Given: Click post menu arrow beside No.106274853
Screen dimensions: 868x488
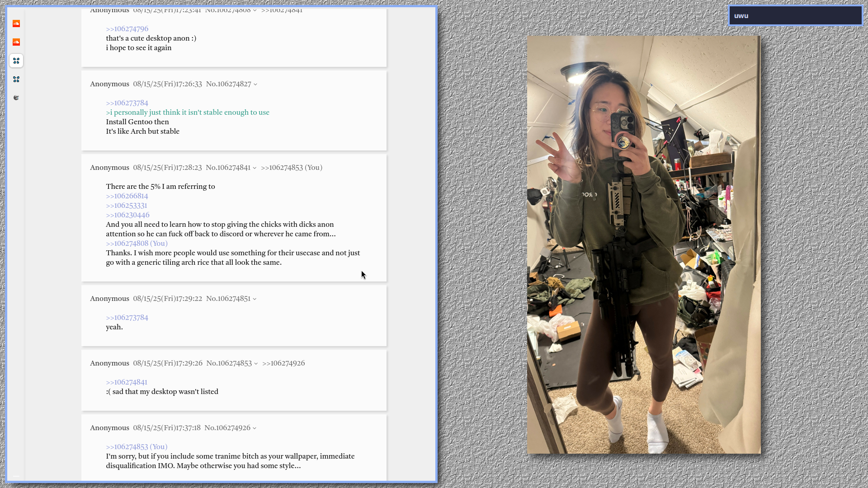Looking at the screenshot, I should pos(256,364).
